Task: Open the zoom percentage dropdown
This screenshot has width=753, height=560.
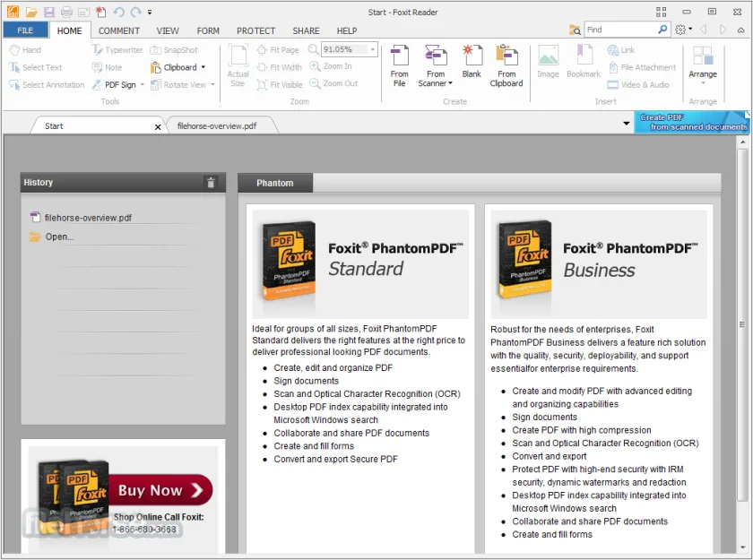Action: (373, 49)
